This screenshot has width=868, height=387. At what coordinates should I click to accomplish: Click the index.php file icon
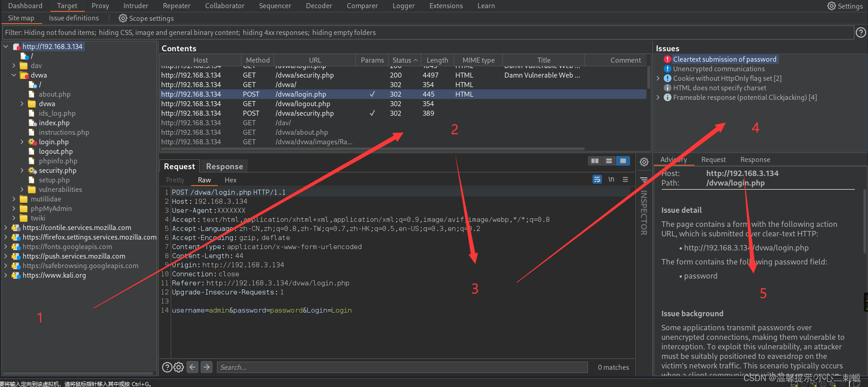pos(32,123)
